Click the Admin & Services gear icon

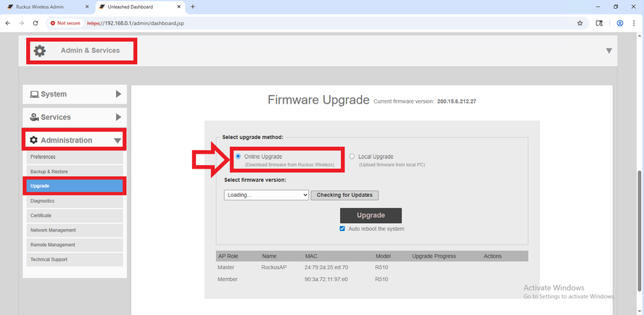(40, 51)
